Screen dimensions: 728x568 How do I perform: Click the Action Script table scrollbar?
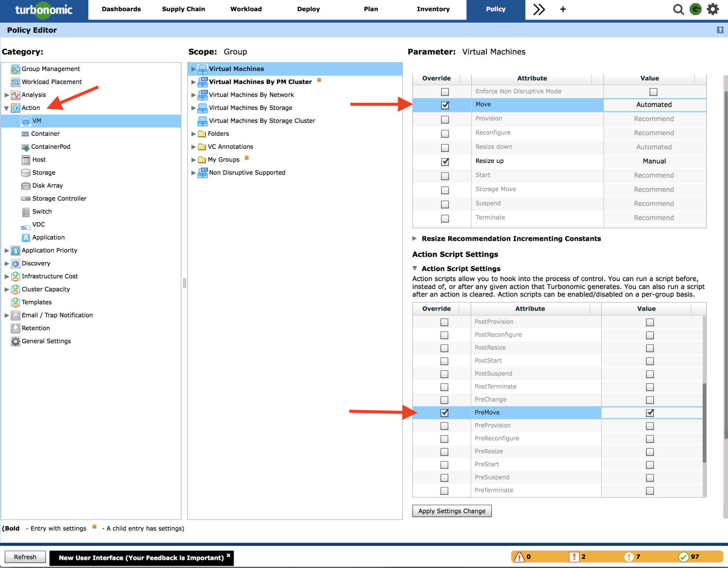(704, 423)
